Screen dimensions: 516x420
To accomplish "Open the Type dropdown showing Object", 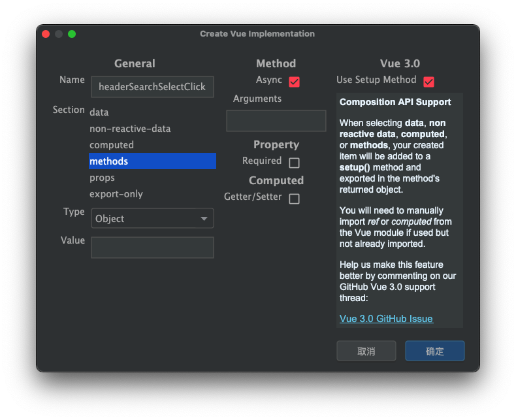I will pos(152,218).
